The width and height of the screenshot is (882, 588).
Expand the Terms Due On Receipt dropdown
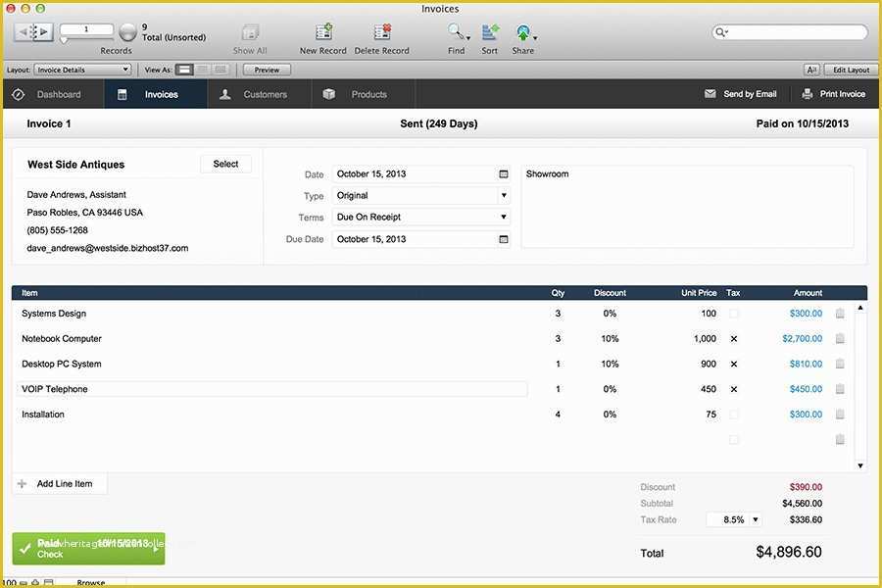(504, 218)
